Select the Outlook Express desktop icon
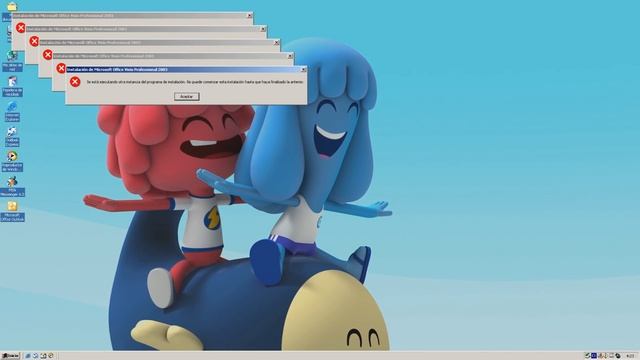The width and height of the screenshot is (640, 360). (12, 137)
